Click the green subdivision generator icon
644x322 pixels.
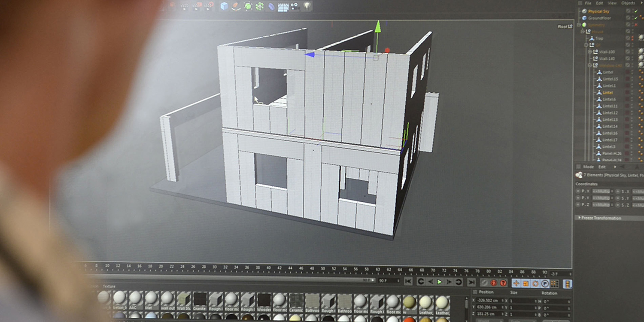coord(248,6)
